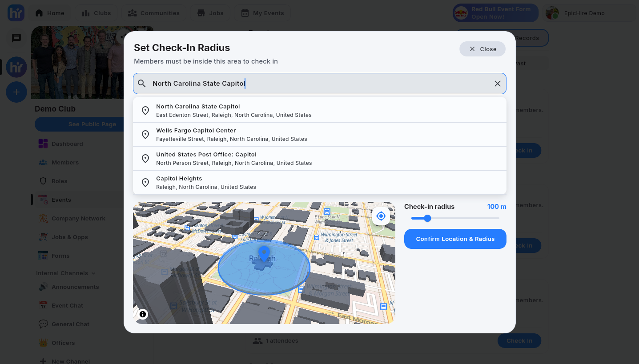Open the Clubs tab
Image resolution: width=639 pixels, height=364 pixels.
[x=96, y=13]
